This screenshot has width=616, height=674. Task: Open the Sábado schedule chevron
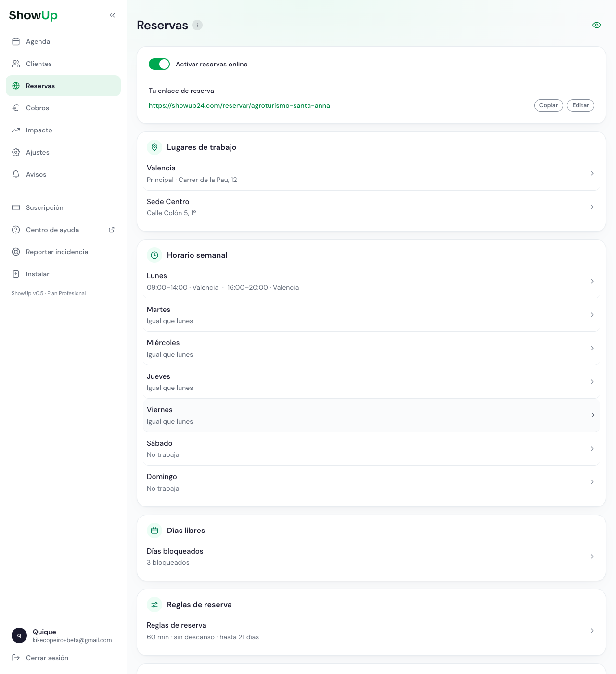tap(592, 449)
